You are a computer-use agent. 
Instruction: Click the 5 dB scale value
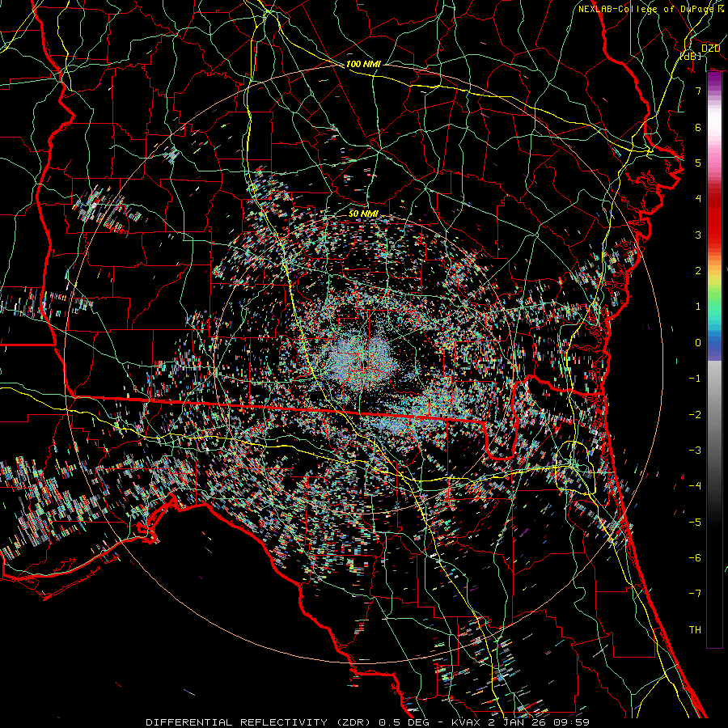[x=698, y=163]
